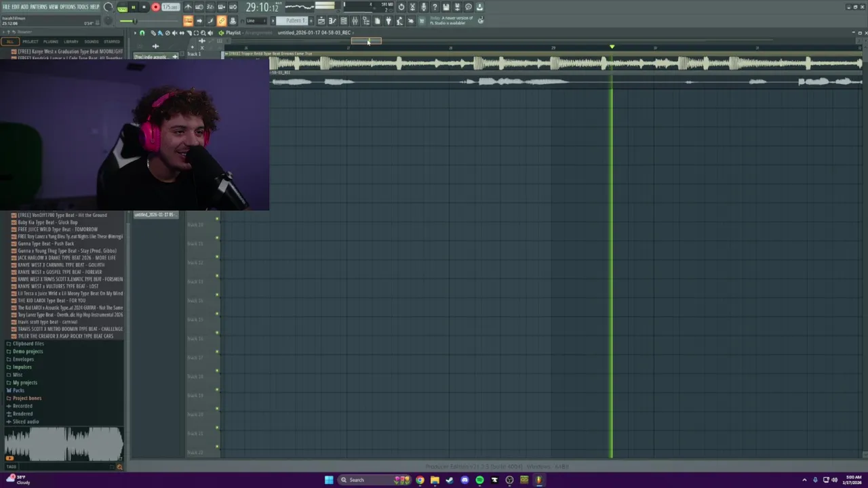Open the Playlist title menu arrow
The width and height of the screenshot is (868, 488).
pos(135,33)
